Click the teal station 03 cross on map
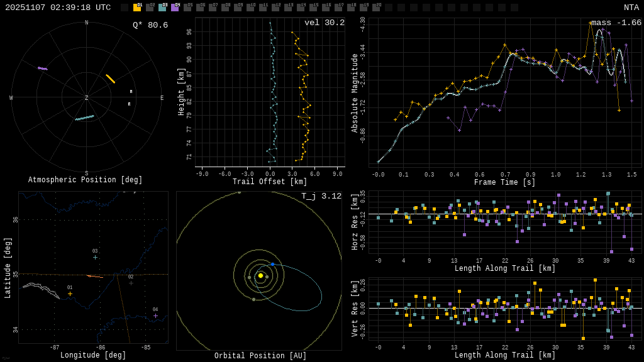Image resolution: width=644 pixels, height=362 pixels. tap(95, 257)
